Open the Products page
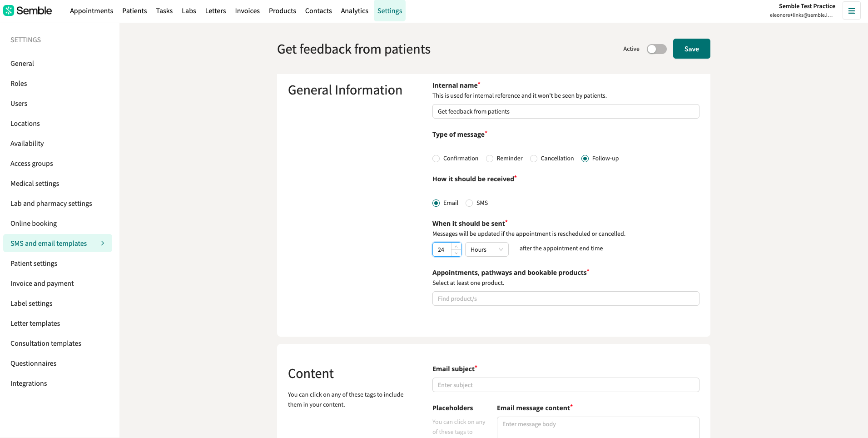 (283, 11)
